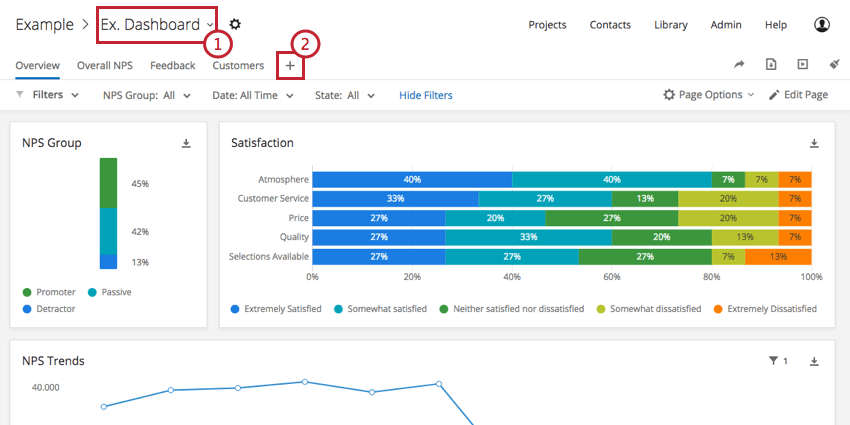This screenshot has height=425, width=850.
Task: Open the Help menu
Action: click(776, 25)
